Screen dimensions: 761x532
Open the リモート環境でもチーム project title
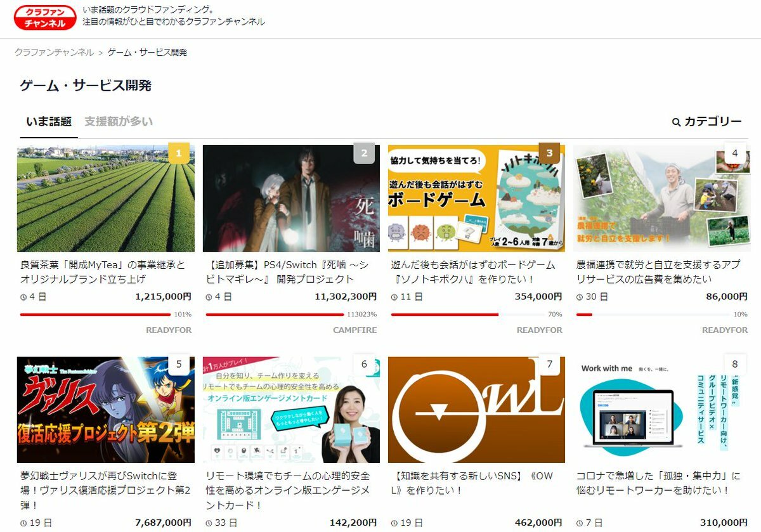pyautogui.click(x=288, y=490)
